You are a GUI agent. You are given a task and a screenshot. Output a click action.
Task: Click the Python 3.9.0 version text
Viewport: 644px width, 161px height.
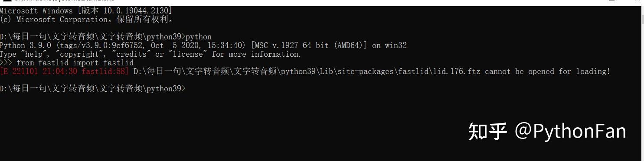coord(26,45)
